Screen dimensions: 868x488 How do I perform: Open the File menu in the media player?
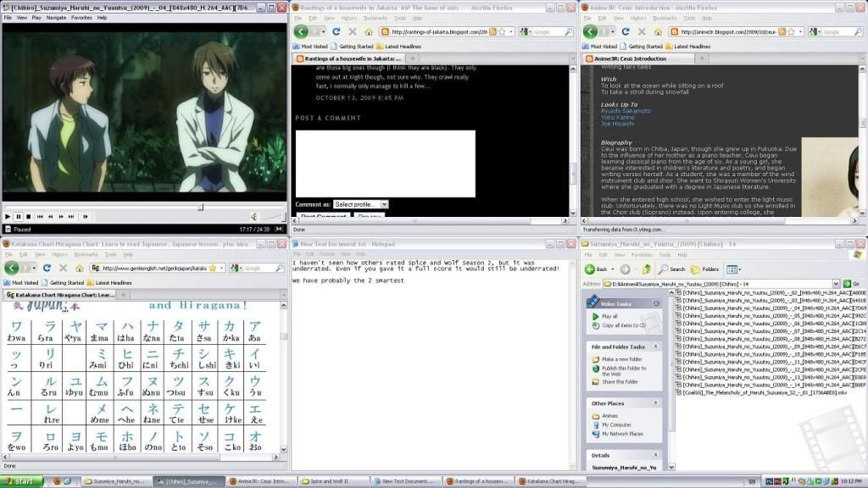point(8,18)
